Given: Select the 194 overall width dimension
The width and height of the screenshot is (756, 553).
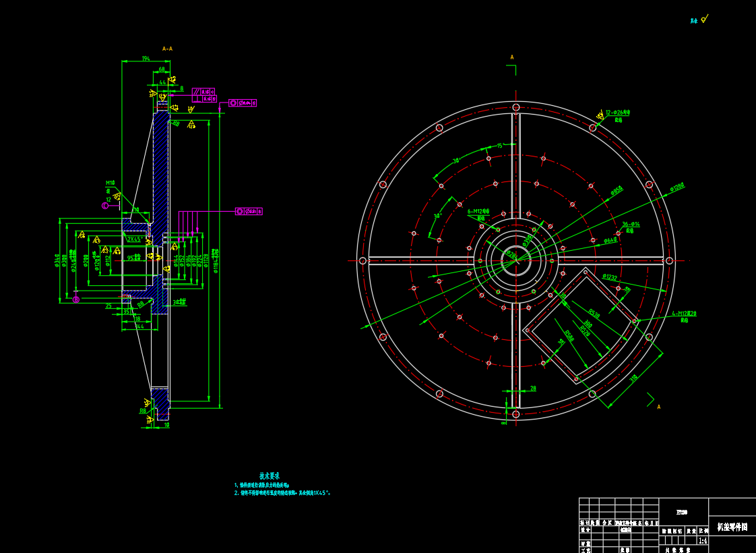Looking at the screenshot, I should tap(146, 59).
